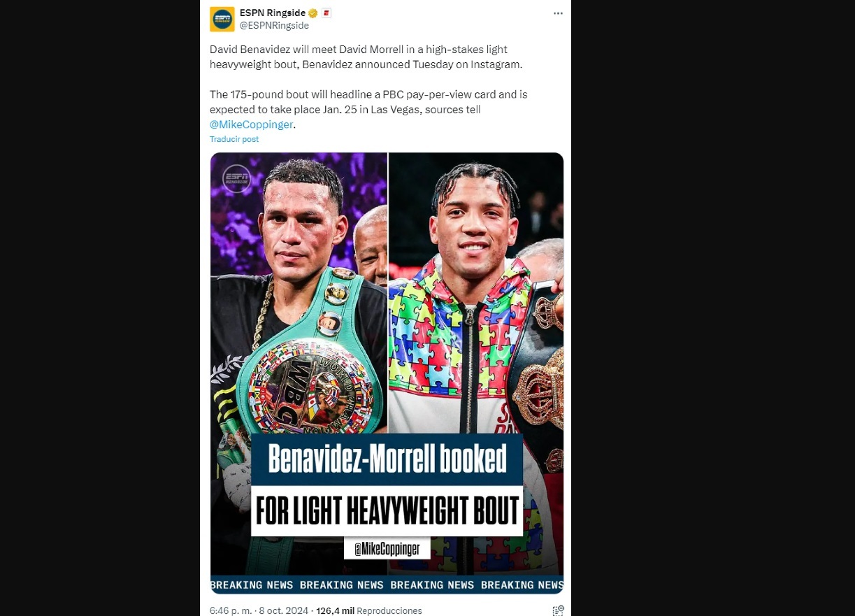Click the ESPN Ringside watermark on photo
This screenshot has width=855, height=616.
(x=236, y=179)
